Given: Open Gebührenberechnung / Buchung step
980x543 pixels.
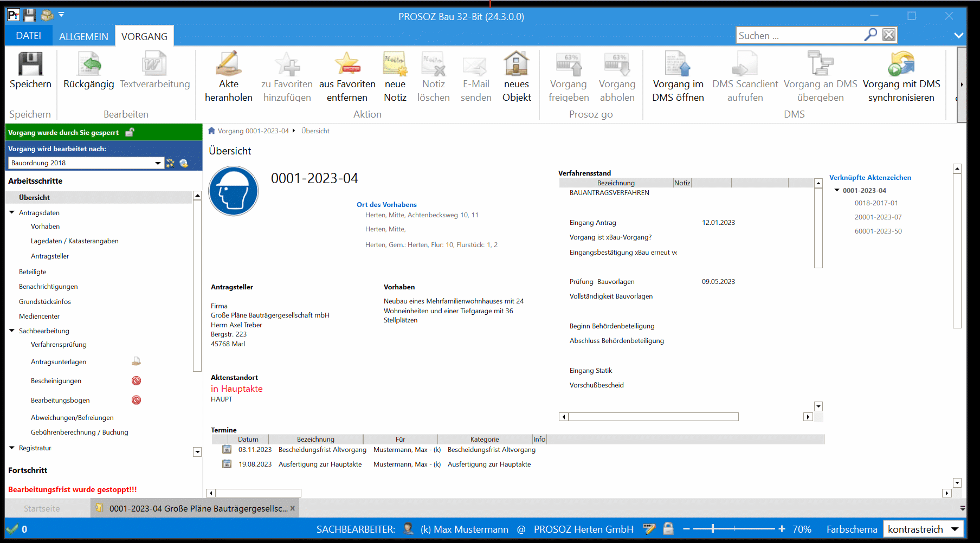Looking at the screenshot, I should 80,432.
